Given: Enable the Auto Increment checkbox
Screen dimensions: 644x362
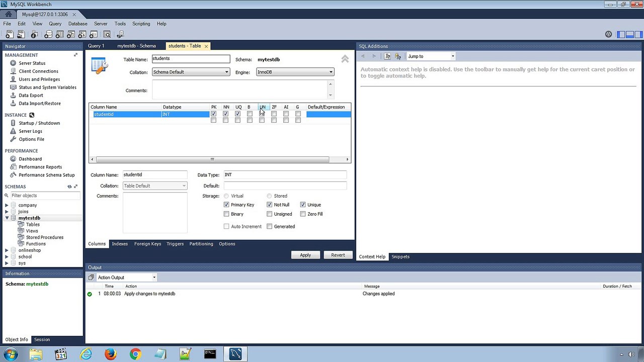Looking at the screenshot, I should pos(226,227).
